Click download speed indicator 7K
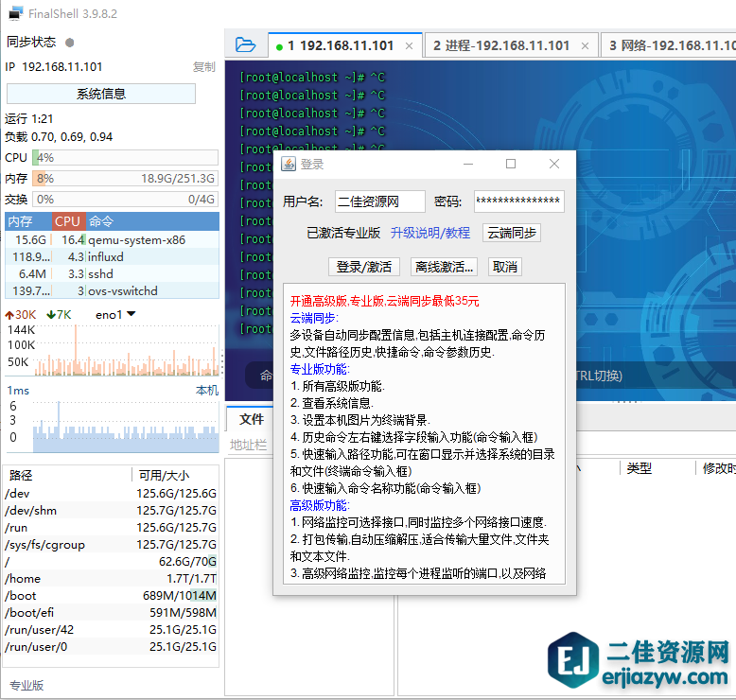Screen dimensions: 736x700 click(60, 315)
